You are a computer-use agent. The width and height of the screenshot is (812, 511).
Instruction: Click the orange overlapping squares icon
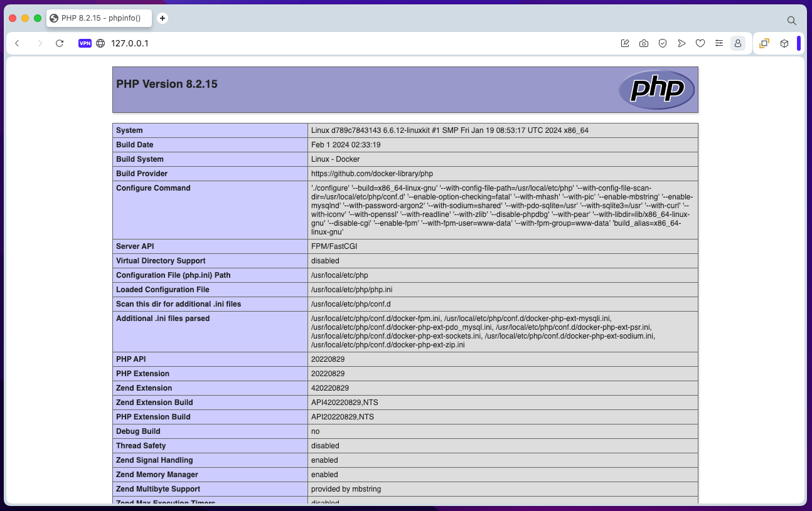tap(764, 43)
